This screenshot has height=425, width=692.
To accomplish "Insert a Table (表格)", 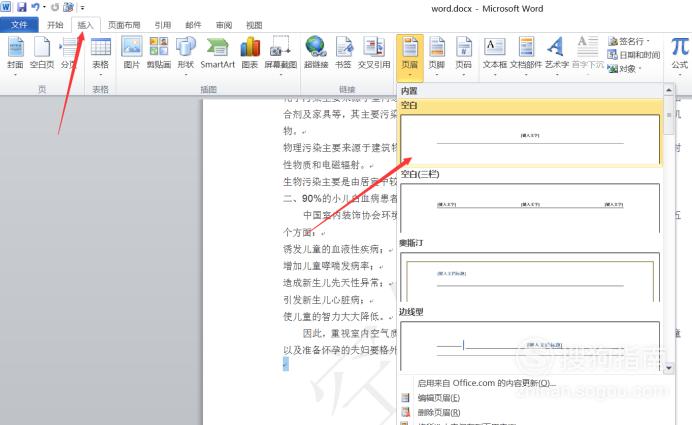I will (x=101, y=53).
